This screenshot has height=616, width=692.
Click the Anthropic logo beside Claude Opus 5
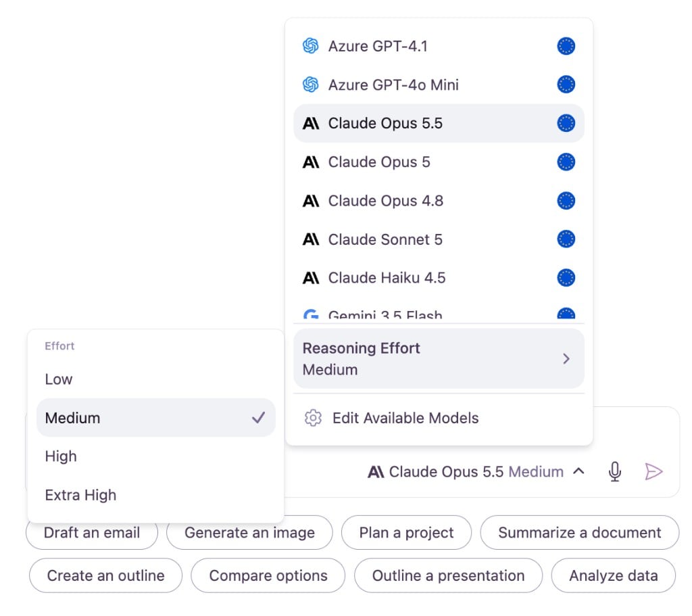pyautogui.click(x=311, y=162)
